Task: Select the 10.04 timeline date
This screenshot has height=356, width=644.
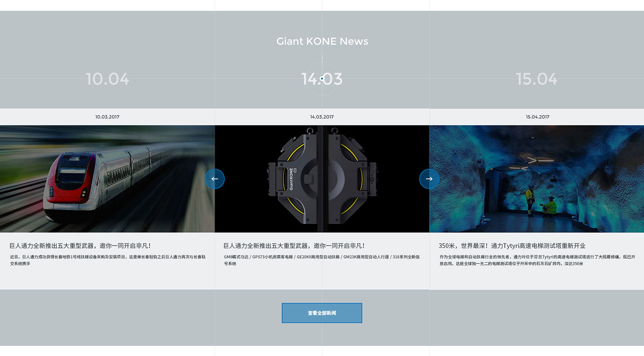Action: (x=108, y=79)
